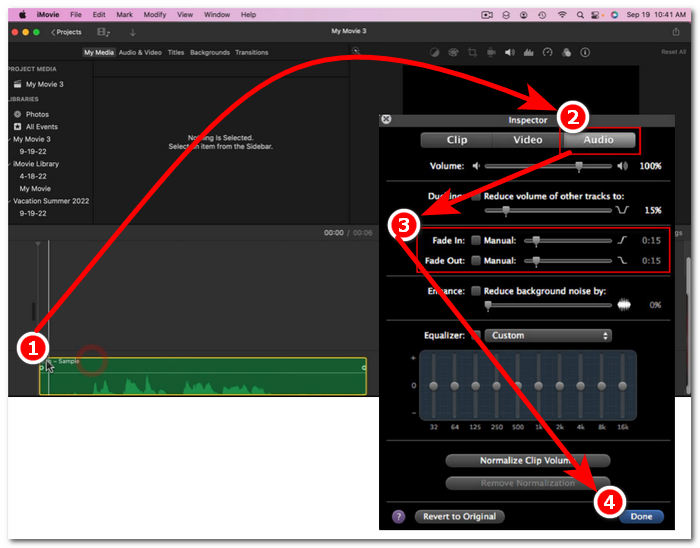700x548 pixels.
Task: Open Siri from menu bar
Action: (x=614, y=15)
